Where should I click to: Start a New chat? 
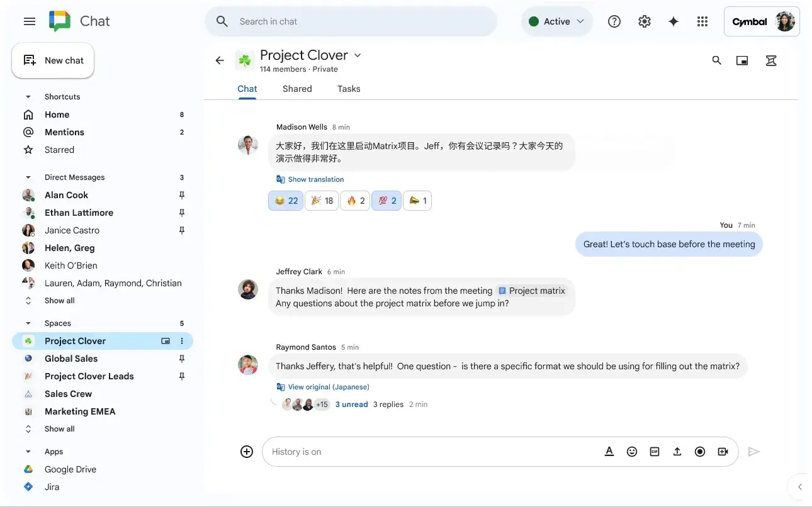pos(53,60)
